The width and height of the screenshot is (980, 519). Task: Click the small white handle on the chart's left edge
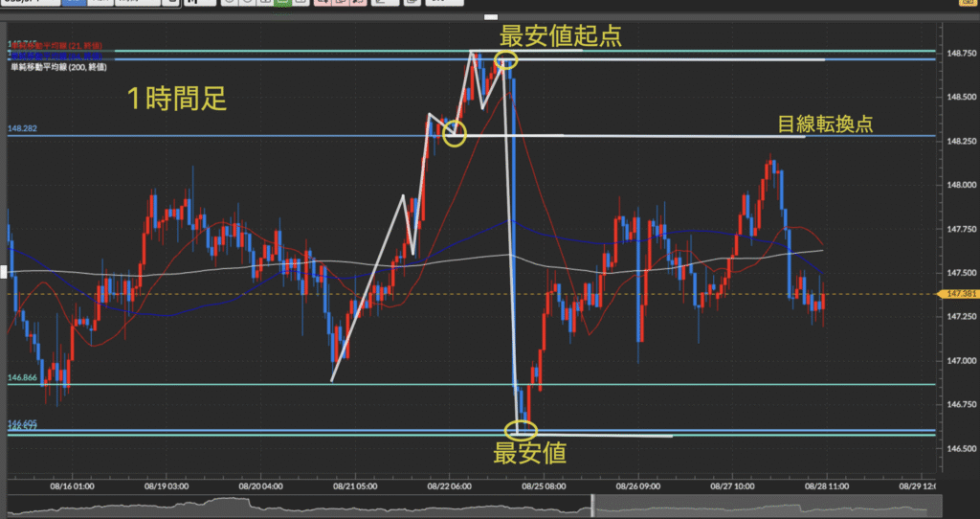coord(3,271)
